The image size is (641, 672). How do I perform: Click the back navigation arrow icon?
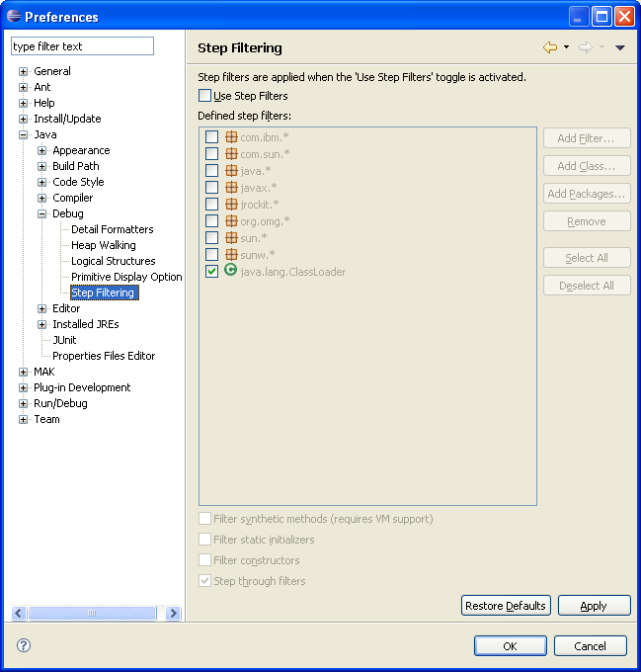coord(550,47)
